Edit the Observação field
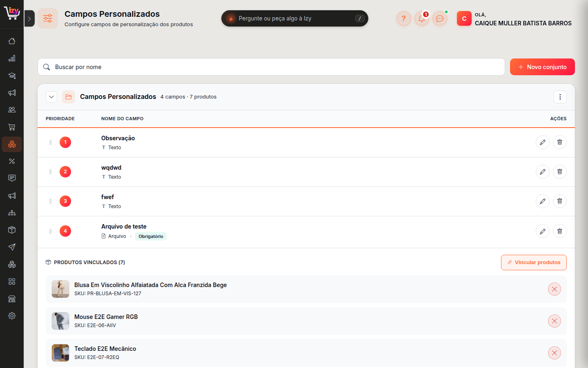This screenshot has width=588, height=368. point(543,142)
